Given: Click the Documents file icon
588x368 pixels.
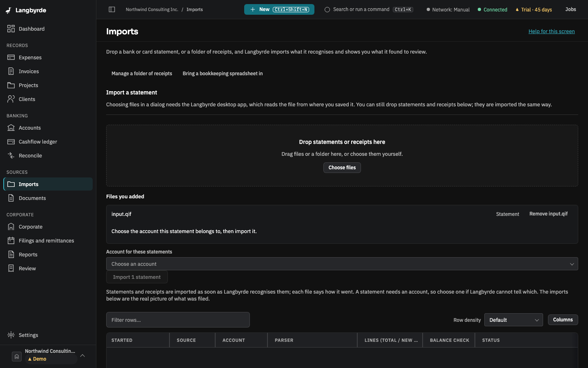Looking at the screenshot, I should click(x=11, y=198).
